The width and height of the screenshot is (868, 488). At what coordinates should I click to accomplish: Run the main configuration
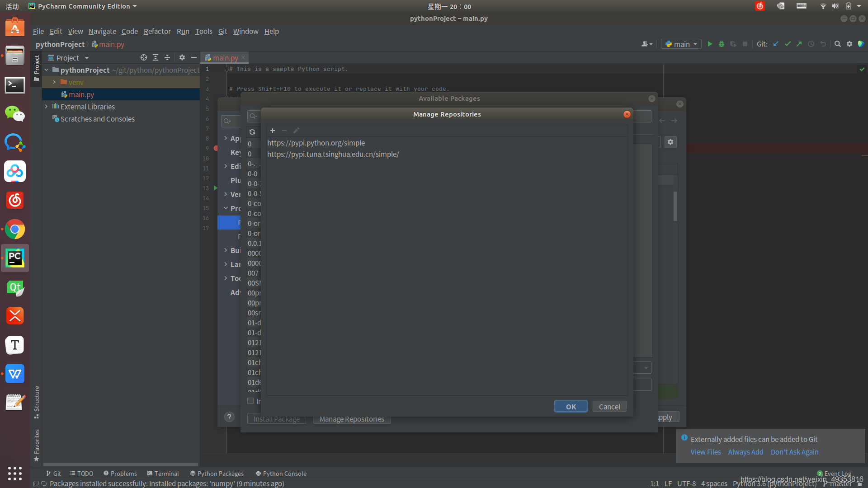coord(710,44)
